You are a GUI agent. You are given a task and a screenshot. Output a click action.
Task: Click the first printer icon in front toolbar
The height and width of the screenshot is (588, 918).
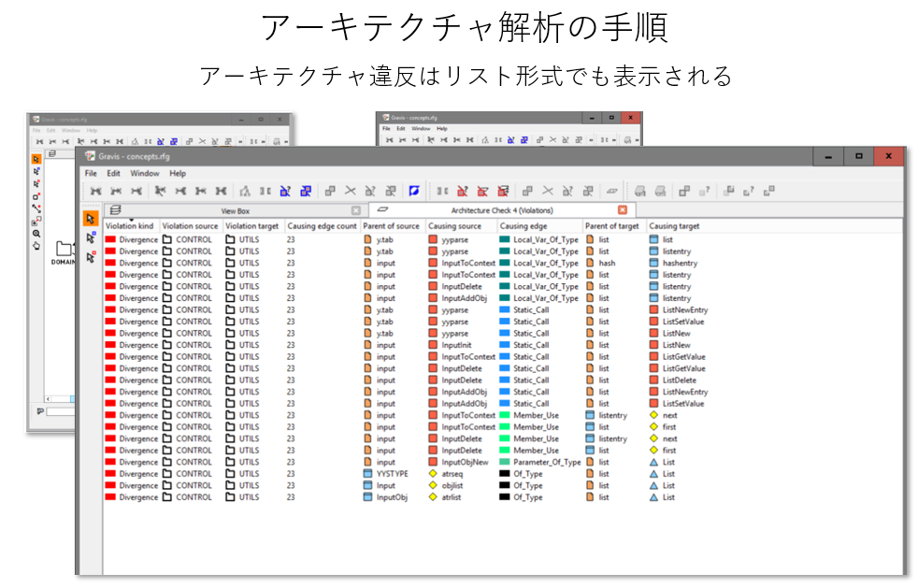tap(640, 191)
